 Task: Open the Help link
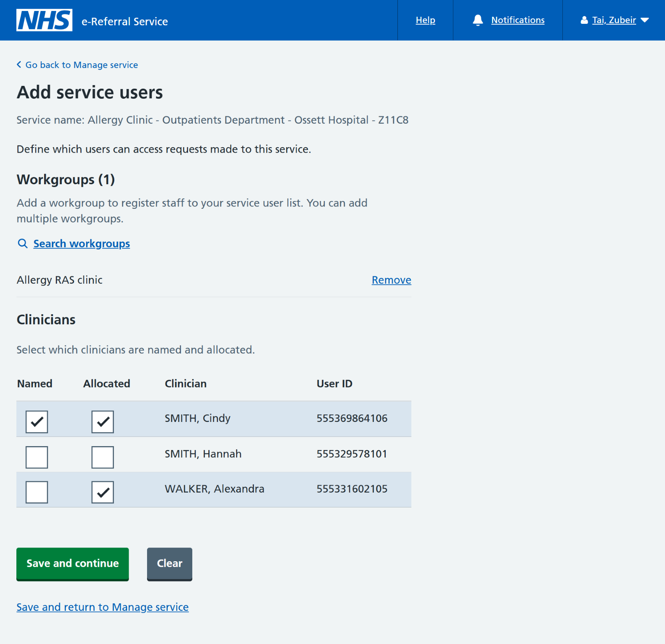[425, 20]
